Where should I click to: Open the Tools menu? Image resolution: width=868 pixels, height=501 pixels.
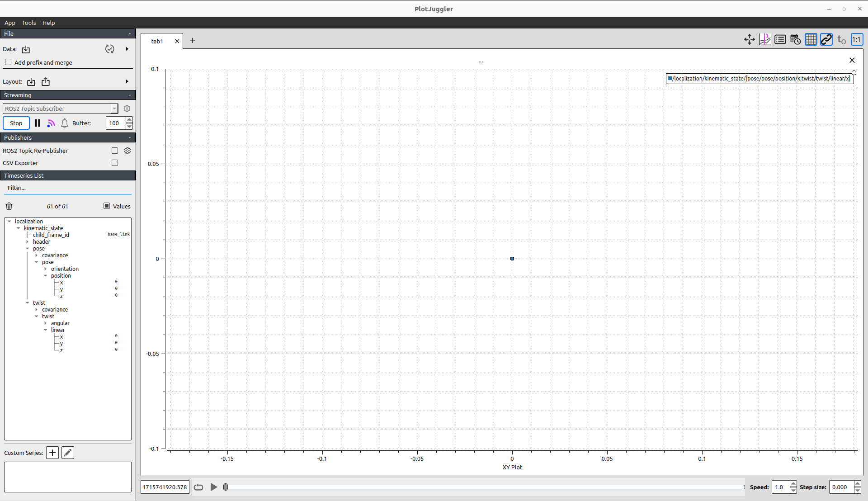(28, 23)
